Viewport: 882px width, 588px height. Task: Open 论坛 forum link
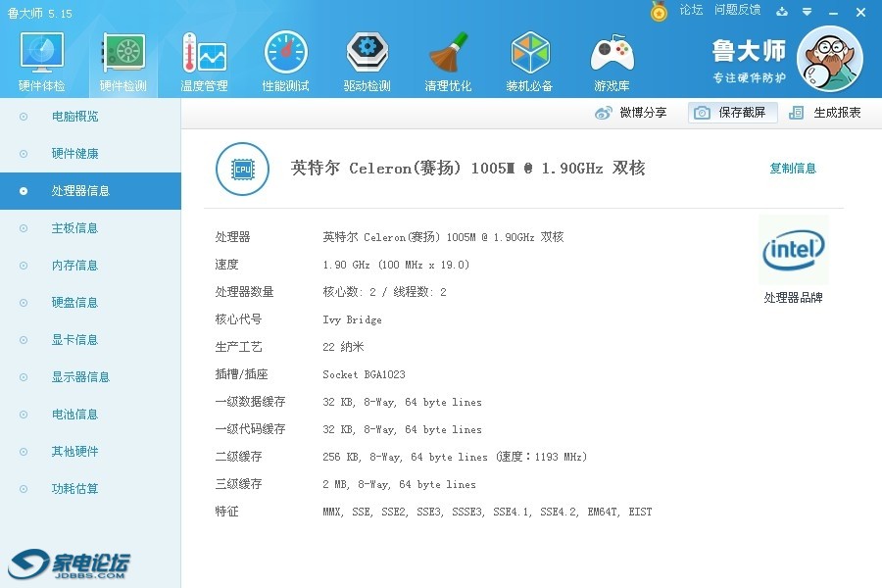[691, 10]
